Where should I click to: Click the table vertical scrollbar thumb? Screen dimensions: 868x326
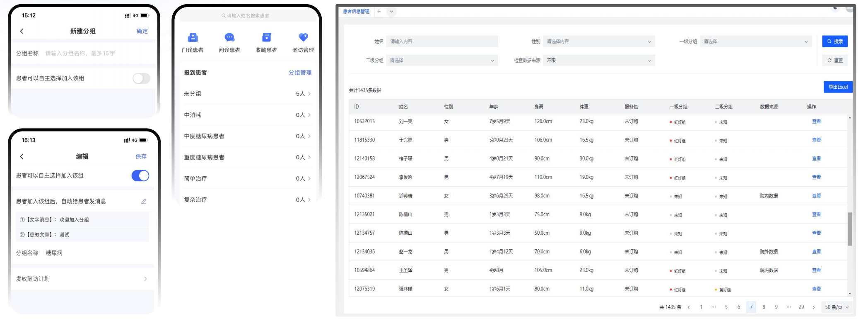850,229
